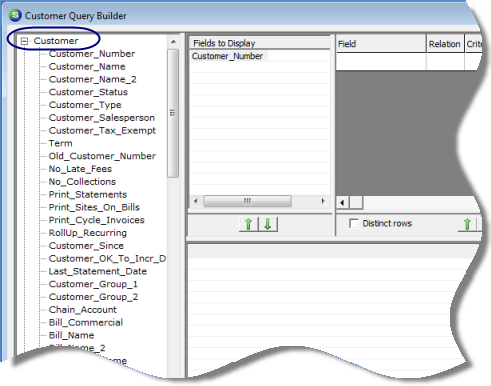Select the Customer_Status tree field
The width and height of the screenshot is (491, 386).
coord(88,92)
